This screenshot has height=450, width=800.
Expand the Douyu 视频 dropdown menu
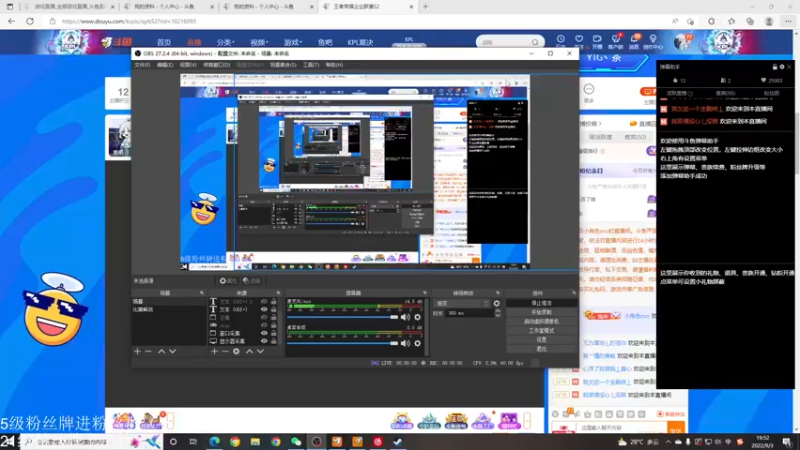259,42
